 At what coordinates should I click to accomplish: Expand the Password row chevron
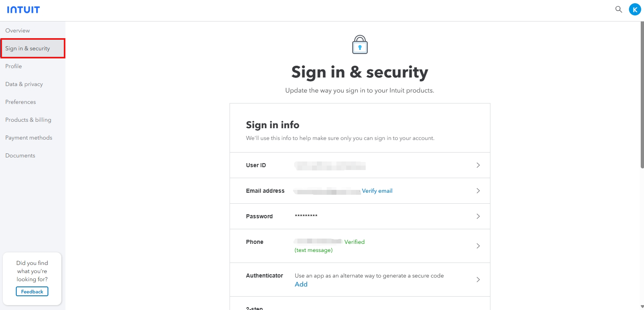point(478,216)
